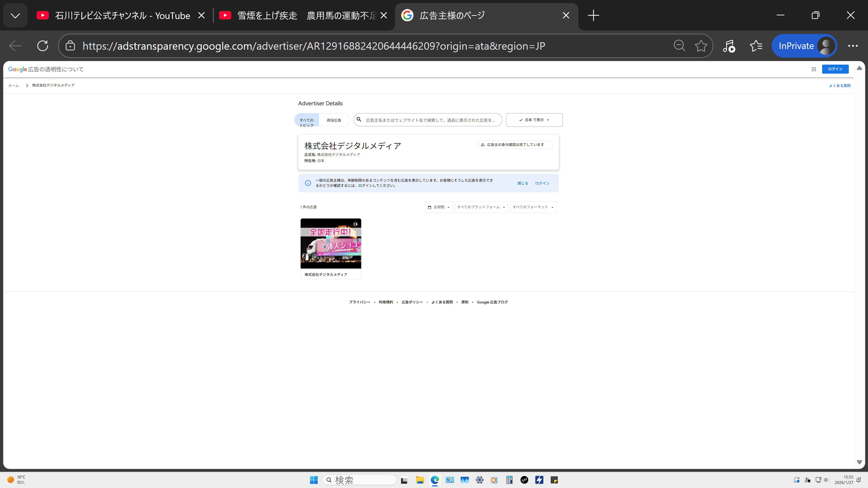Select the 政治広告 filter tab
868x488 pixels.
(334, 120)
